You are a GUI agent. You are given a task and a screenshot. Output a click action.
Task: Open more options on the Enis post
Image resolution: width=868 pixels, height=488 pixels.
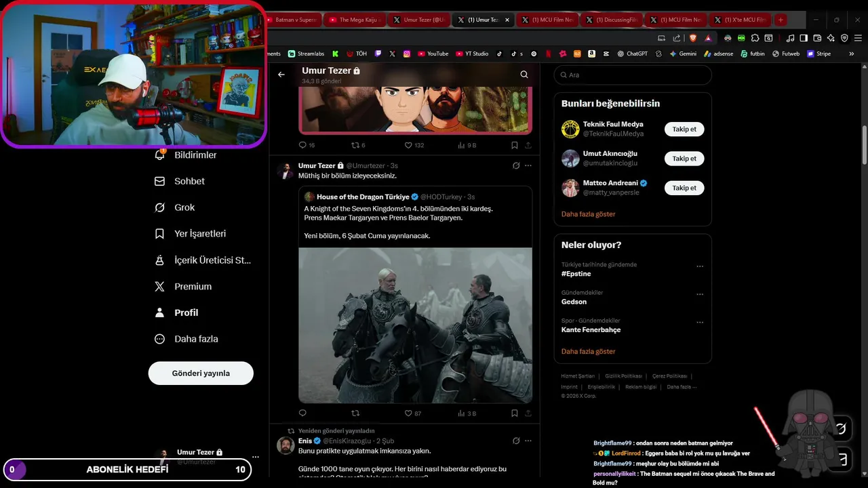point(528,441)
